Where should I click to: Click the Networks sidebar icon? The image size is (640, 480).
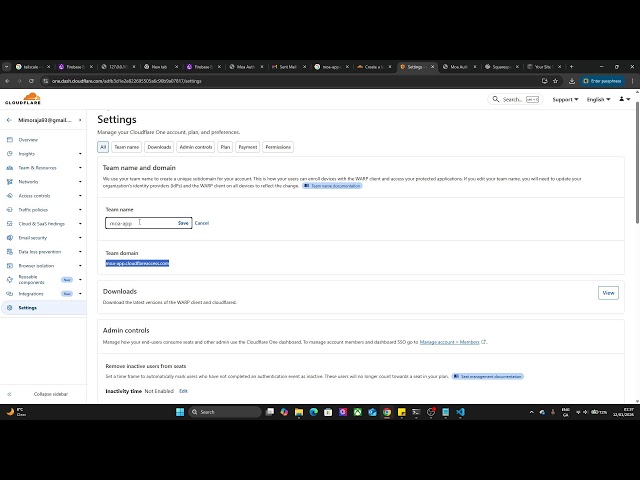point(10,182)
